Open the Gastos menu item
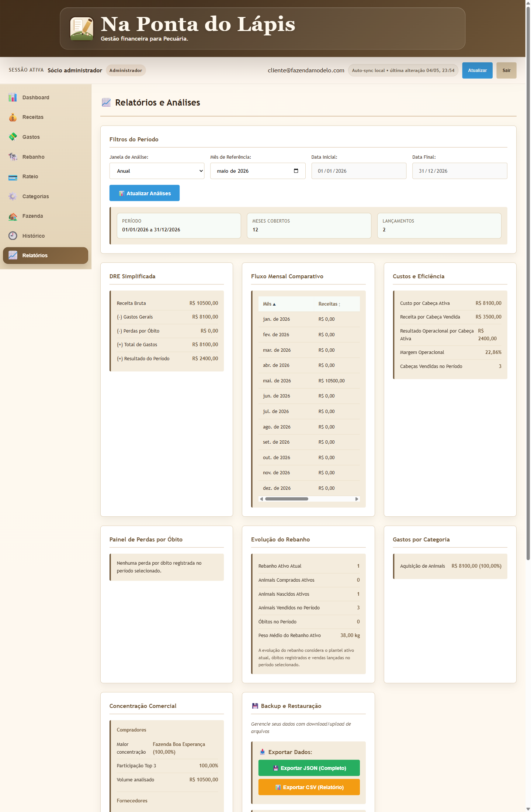The image size is (531, 812). pos(46,137)
